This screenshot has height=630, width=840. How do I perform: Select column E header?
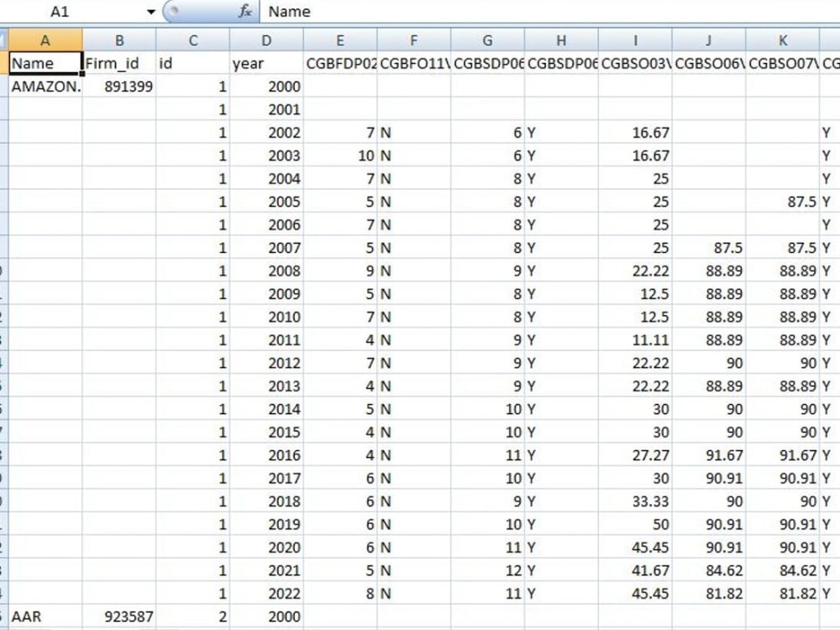tap(340, 40)
